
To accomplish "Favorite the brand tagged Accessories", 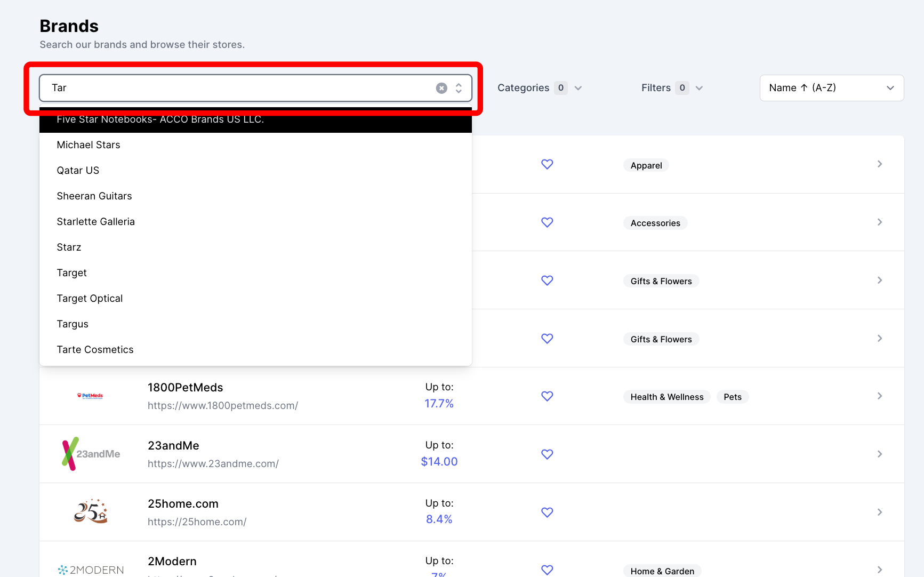I will click(547, 222).
